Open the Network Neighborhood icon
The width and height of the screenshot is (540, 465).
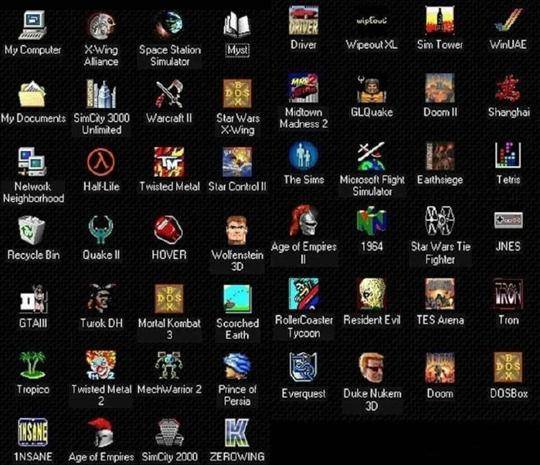click(32, 162)
